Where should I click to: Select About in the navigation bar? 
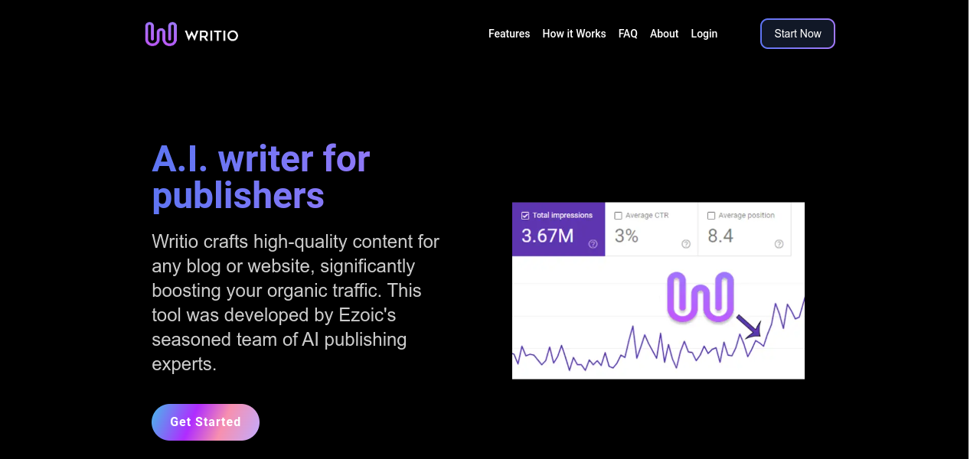coord(664,34)
